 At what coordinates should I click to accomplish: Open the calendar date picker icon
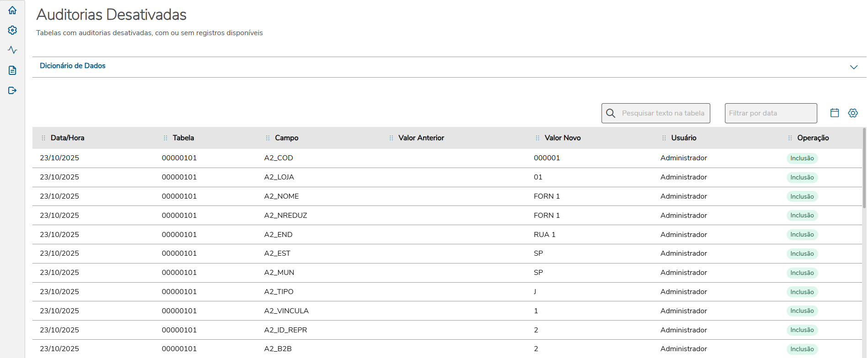(x=835, y=113)
